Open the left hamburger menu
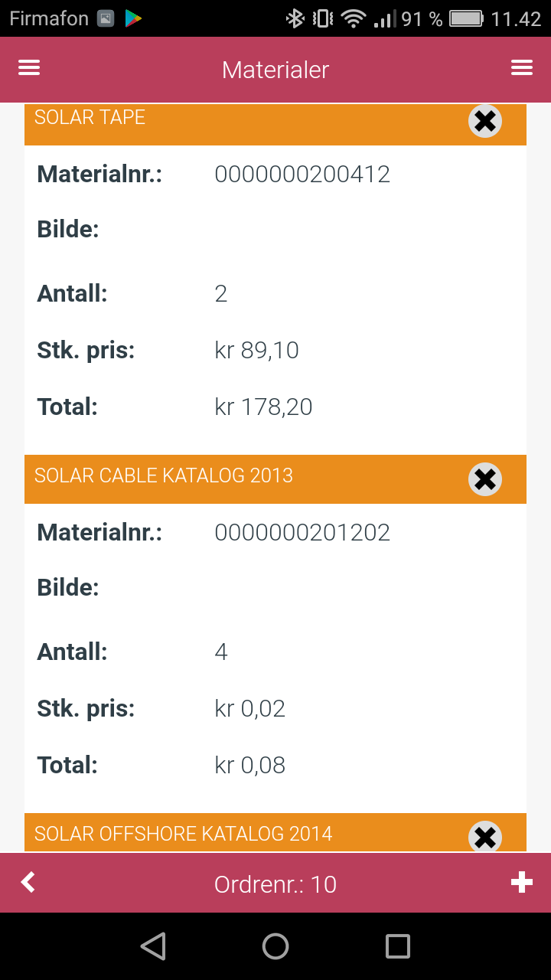The height and width of the screenshot is (980, 551). [x=29, y=68]
